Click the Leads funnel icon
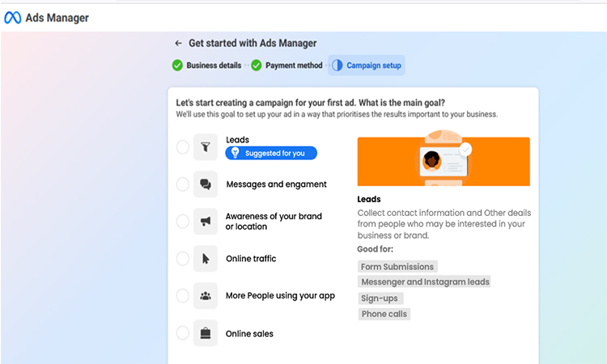This screenshot has width=607, height=364. (206, 147)
